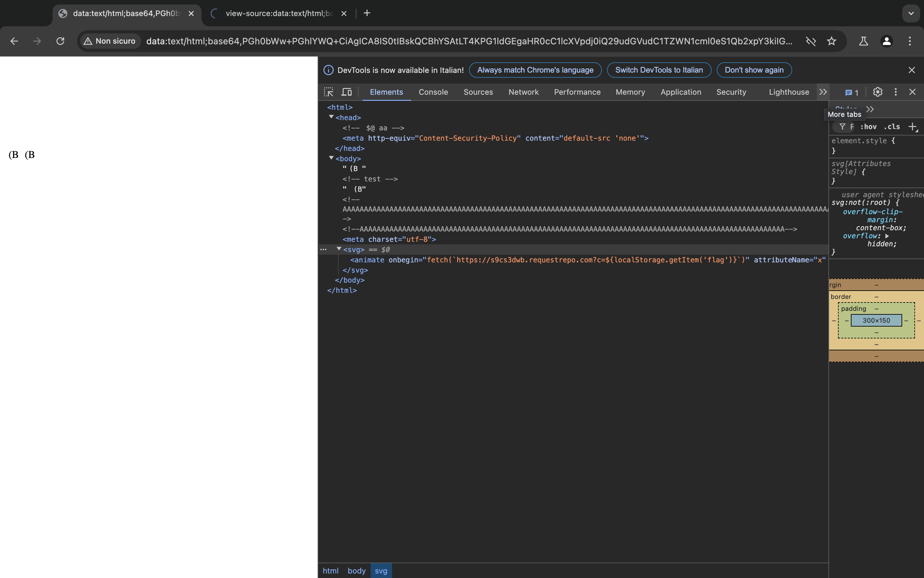
Task: Select the Content-Security-Policy meta tag
Action: (x=495, y=138)
